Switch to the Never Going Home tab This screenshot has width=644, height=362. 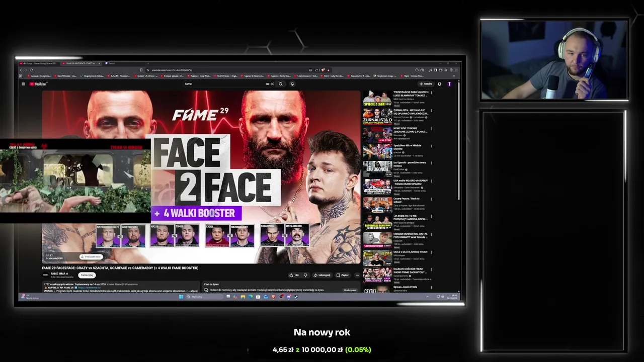(x=40, y=63)
